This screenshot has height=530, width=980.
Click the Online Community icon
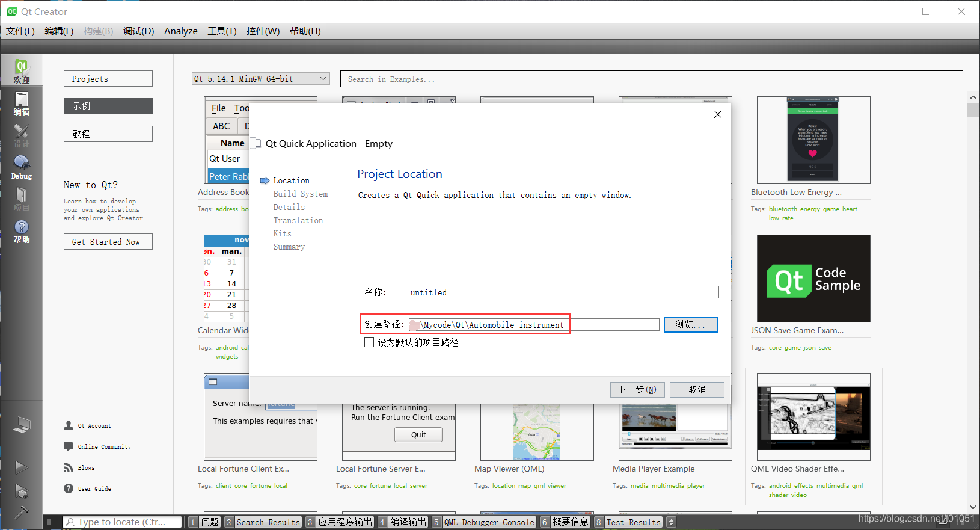click(69, 446)
